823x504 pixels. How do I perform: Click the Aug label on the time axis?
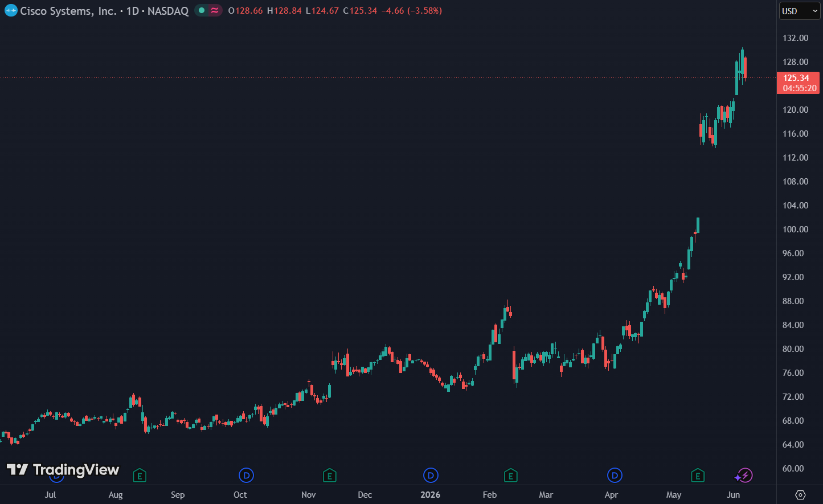click(x=116, y=495)
